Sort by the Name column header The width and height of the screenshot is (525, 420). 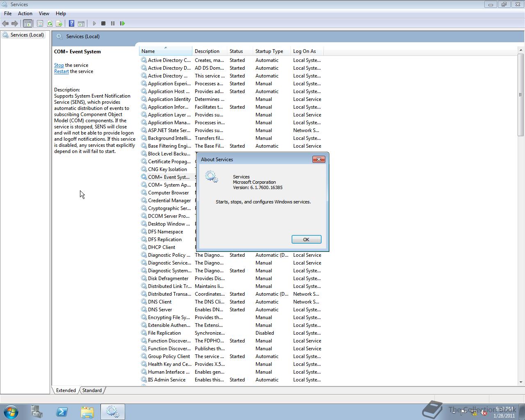pos(166,51)
